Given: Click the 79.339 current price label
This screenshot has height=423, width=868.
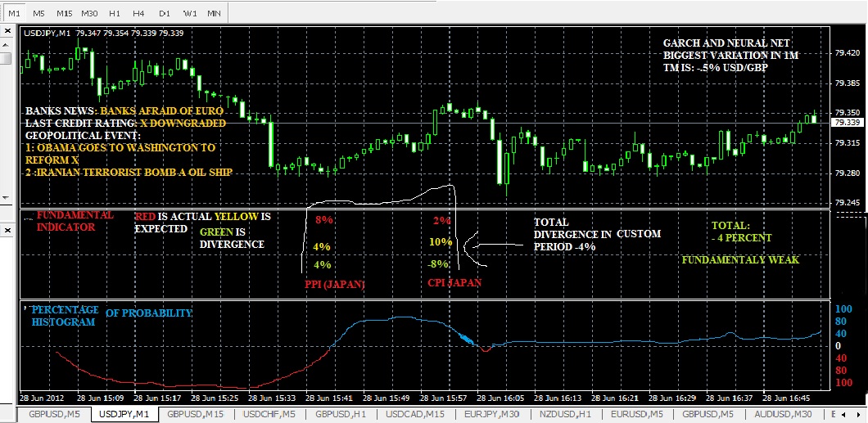Looking at the screenshot, I should [x=848, y=122].
